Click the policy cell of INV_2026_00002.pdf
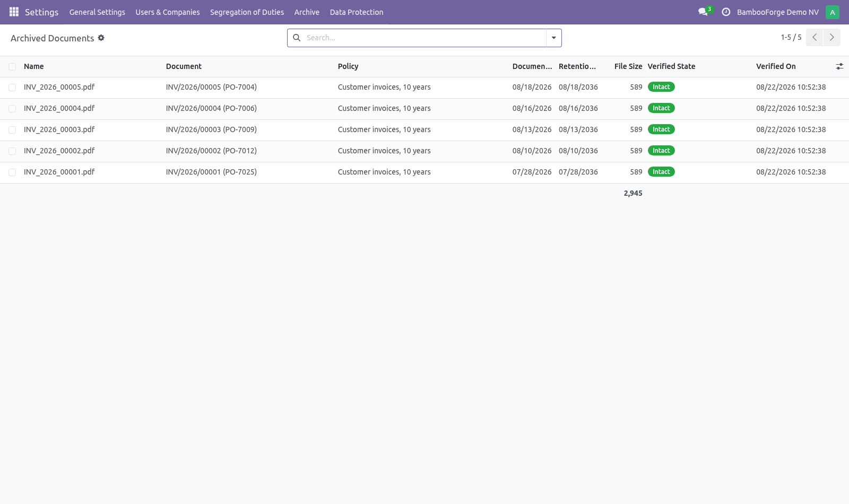This screenshot has height=504, width=849. (x=384, y=151)
